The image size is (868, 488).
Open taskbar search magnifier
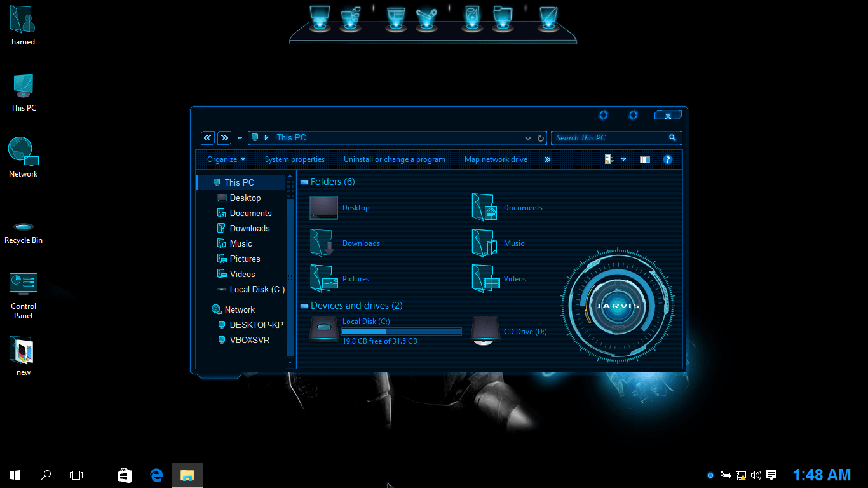[x=46, y=475]
